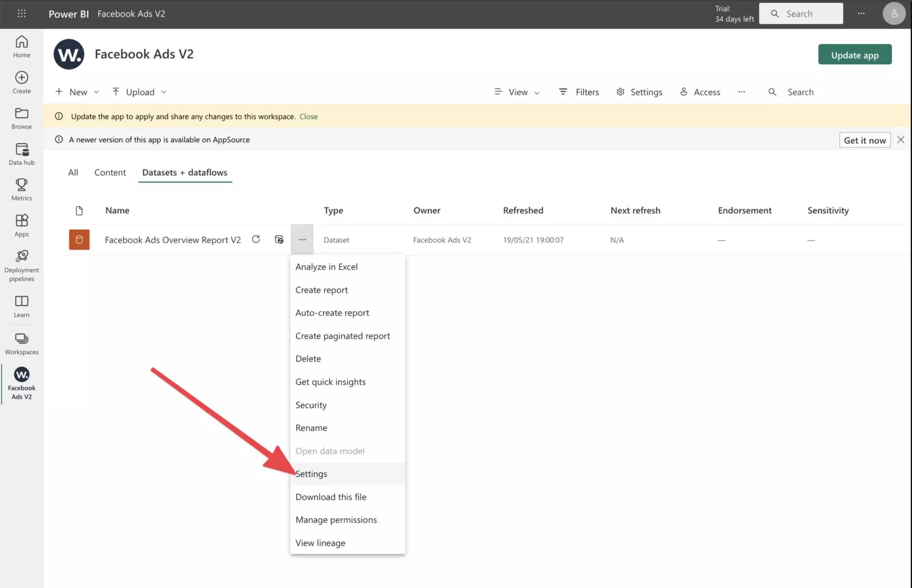Open workspace toolbar ellipsis menu
Image resolution: width=912 pixels, height=588 pixels.
(x=742, y=92)
